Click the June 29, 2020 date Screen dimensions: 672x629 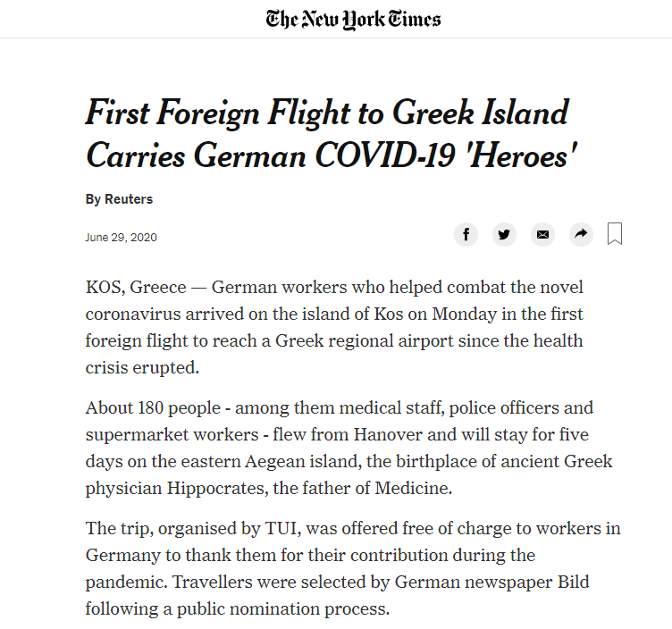click(122, 238)
